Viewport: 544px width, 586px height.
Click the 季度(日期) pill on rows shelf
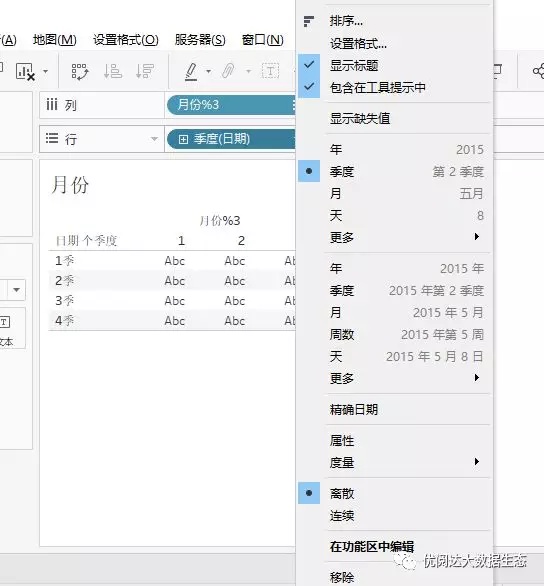(231, 139)
